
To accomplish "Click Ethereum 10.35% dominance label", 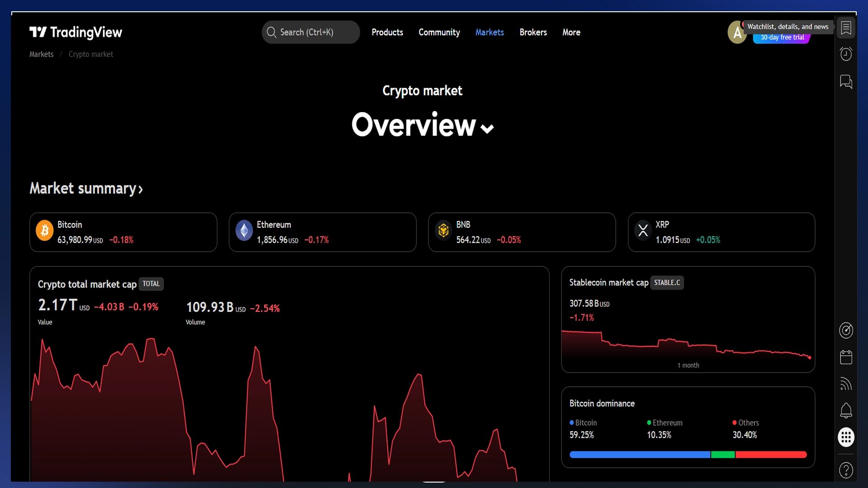I will 665,429.
